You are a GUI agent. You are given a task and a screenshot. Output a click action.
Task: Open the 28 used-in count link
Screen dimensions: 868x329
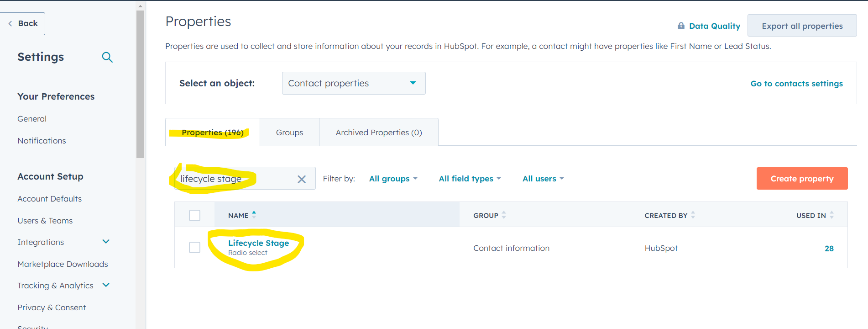pos(829,249)
